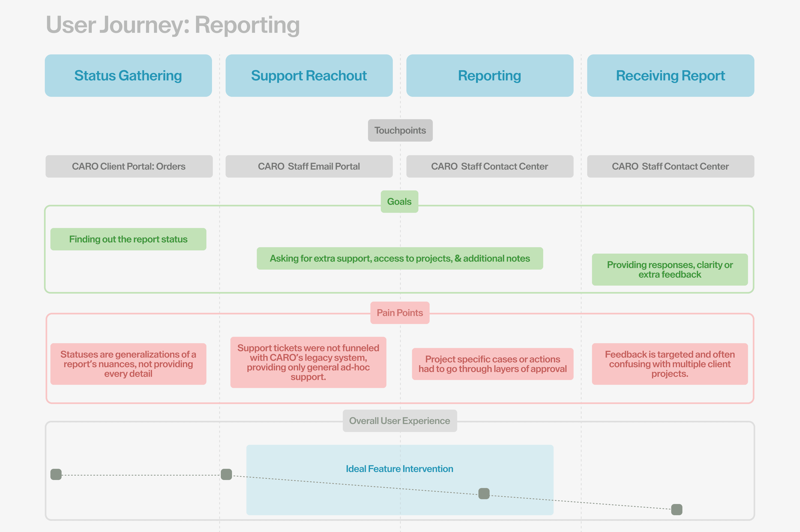Image resolution: width=800 pixels, height=532 pixels.
Task: Select the Statuses are generalizations pain point
Action: 128,364
